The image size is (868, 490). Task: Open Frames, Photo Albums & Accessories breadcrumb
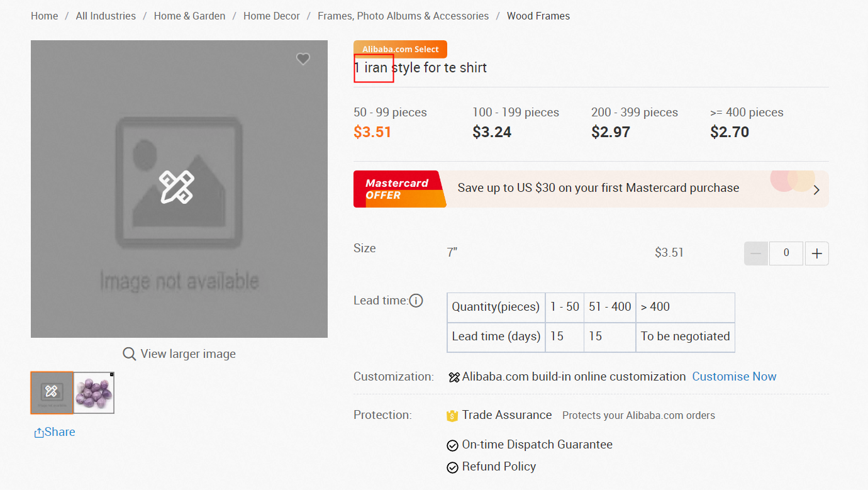(x=403, y=16)
